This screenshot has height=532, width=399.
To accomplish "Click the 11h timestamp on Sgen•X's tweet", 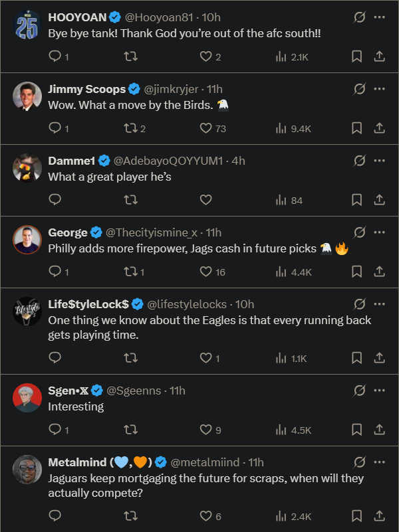I will click(178, 390).
